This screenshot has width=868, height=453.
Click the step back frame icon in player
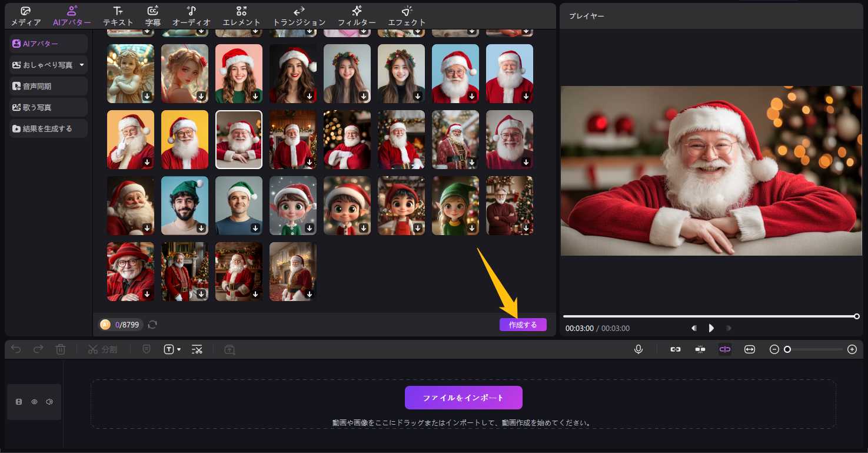click(694, 328)
